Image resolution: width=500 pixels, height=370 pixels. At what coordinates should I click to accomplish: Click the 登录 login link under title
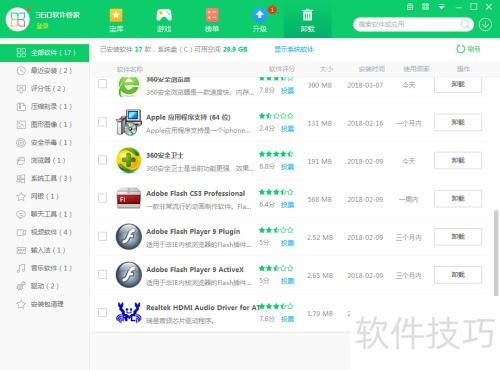point(42,26)
